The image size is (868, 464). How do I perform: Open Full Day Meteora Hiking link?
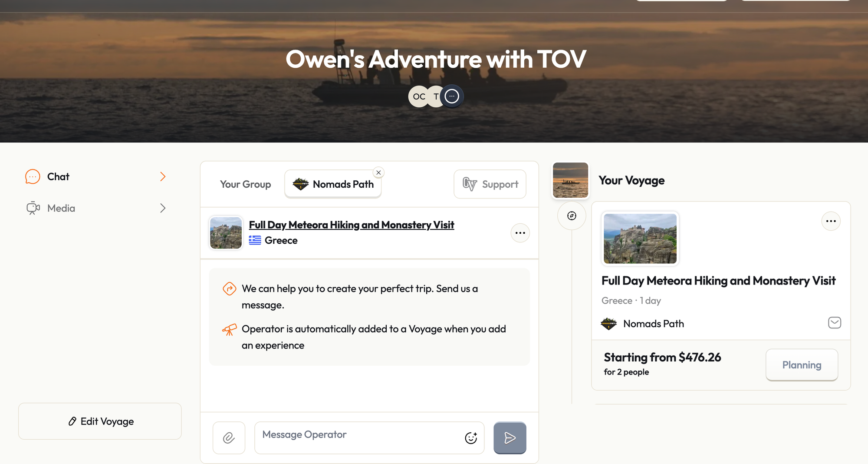pos(351,225)
